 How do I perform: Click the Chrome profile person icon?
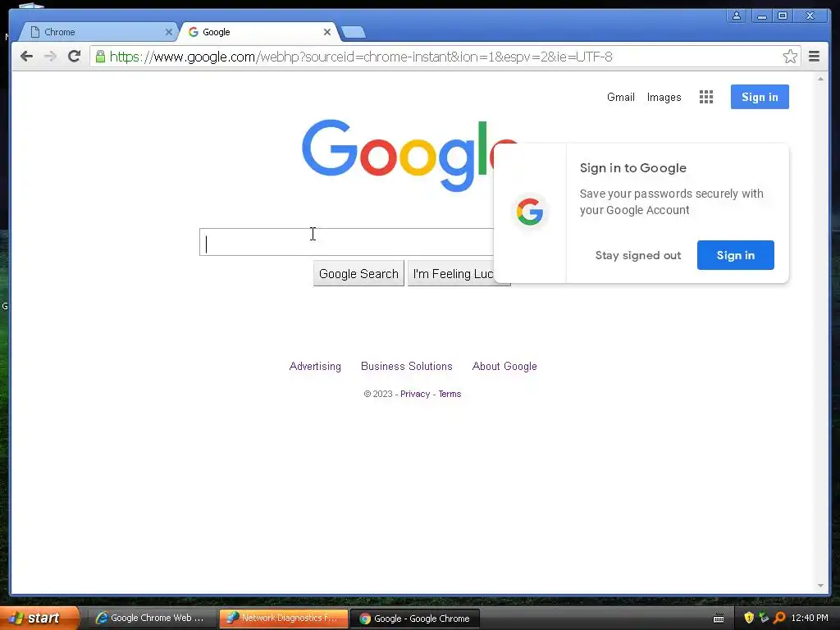(737, 16)
